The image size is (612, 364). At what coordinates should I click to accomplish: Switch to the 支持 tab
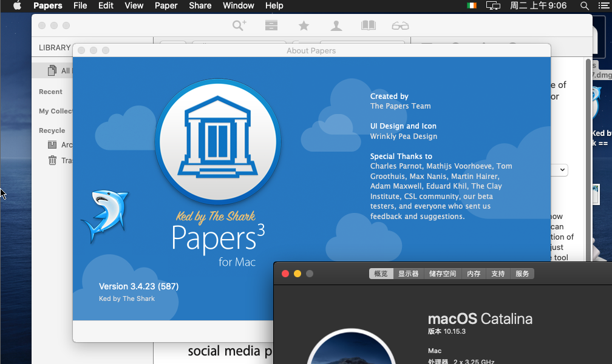[498, 274]
